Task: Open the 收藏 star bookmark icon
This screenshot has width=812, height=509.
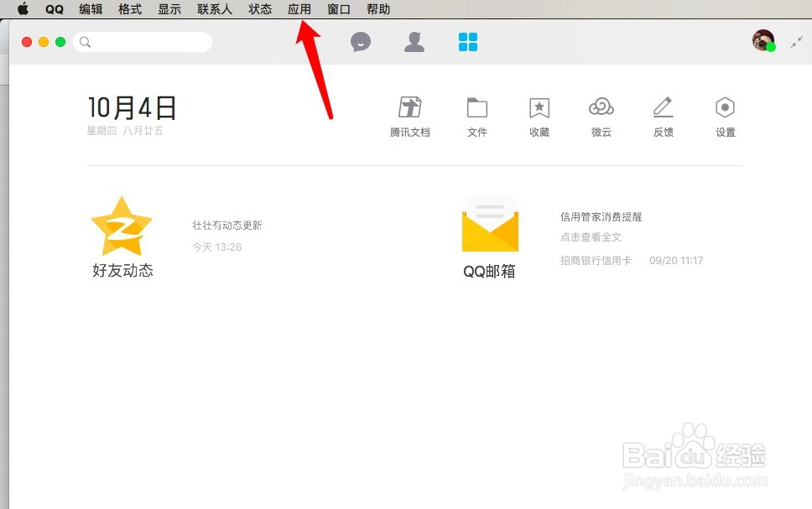Action: pos(539,107)
